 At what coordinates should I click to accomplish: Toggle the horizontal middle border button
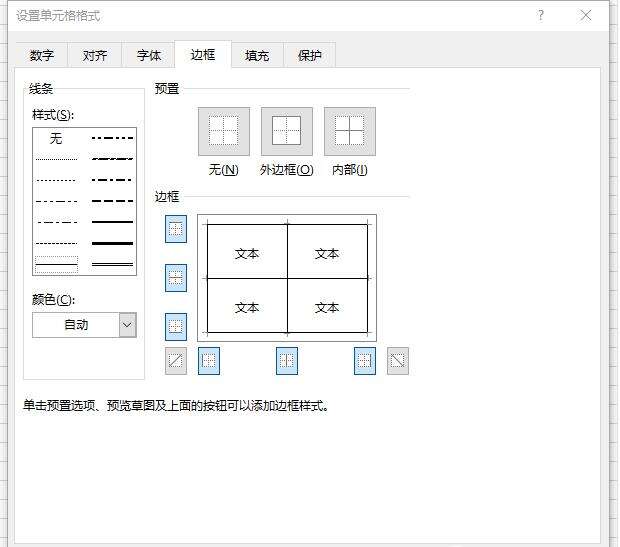[176, 278]
